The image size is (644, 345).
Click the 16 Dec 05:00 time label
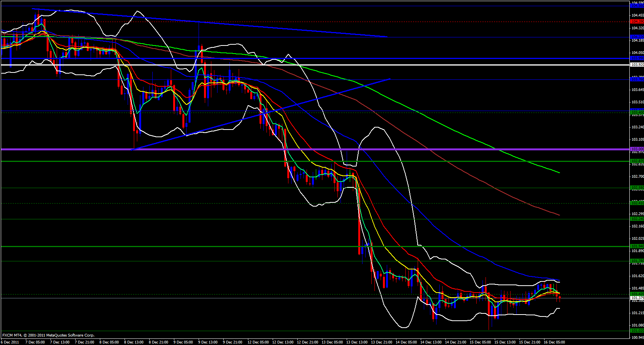[554, 342]
